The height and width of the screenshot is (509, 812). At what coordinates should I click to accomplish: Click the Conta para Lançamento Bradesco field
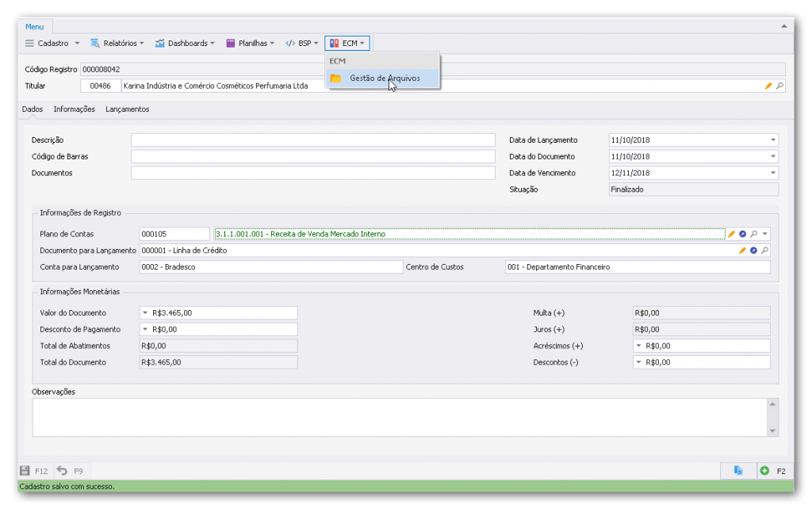click(x=271, y=267)
